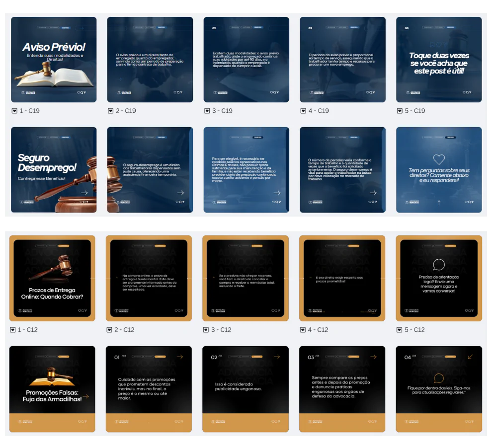Select the "É seu direito exigir respeito" slide
The width and height of the screenshot is (493, 448).
click(x=342, y=278)
